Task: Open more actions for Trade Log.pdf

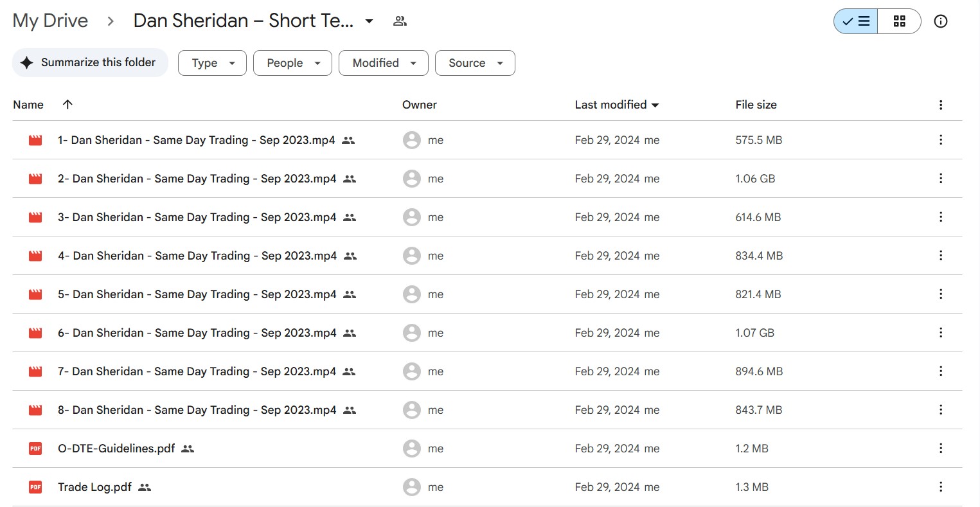Action: tap(940, 487)
